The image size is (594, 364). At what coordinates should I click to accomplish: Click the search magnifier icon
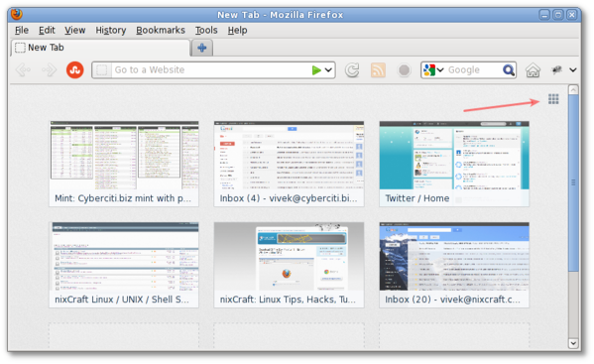pyautogui.click(x=508, y=70)
